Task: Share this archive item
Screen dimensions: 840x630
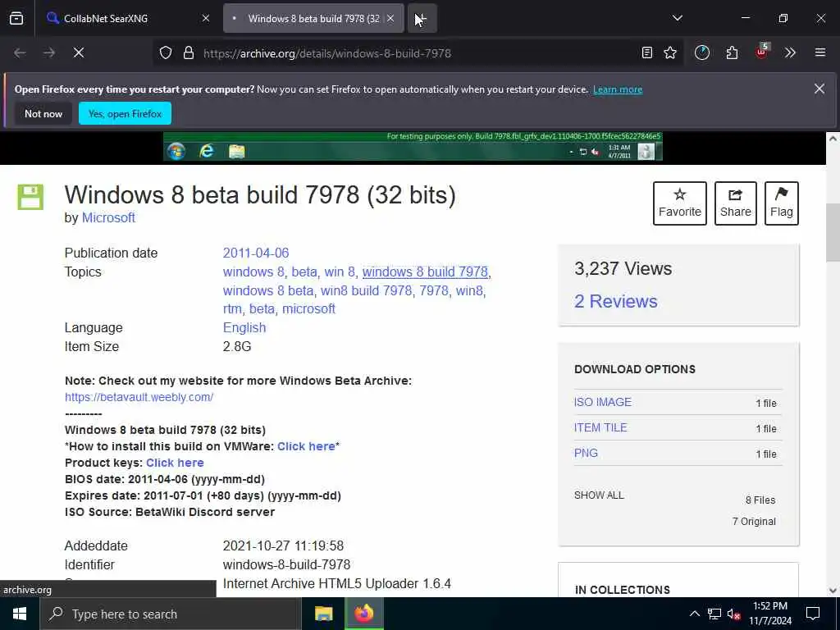Action: pyautogui.click(x=736, y=203)
